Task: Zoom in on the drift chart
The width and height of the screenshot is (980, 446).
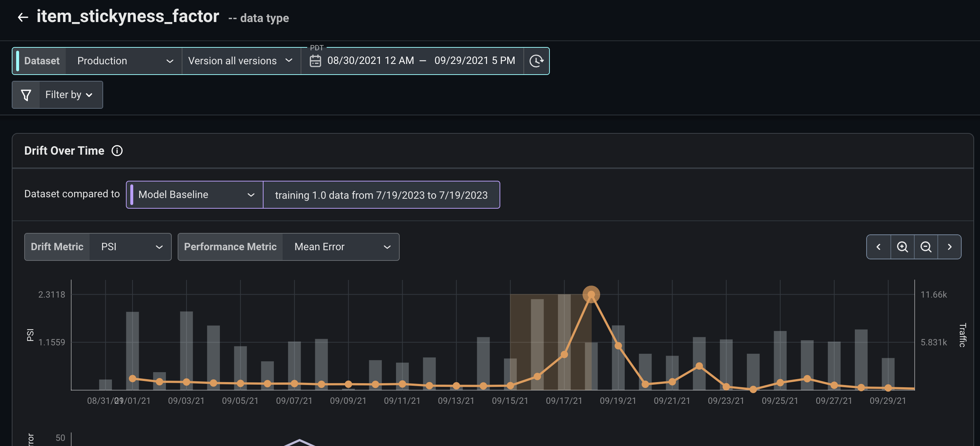Action: click(902, 247)
